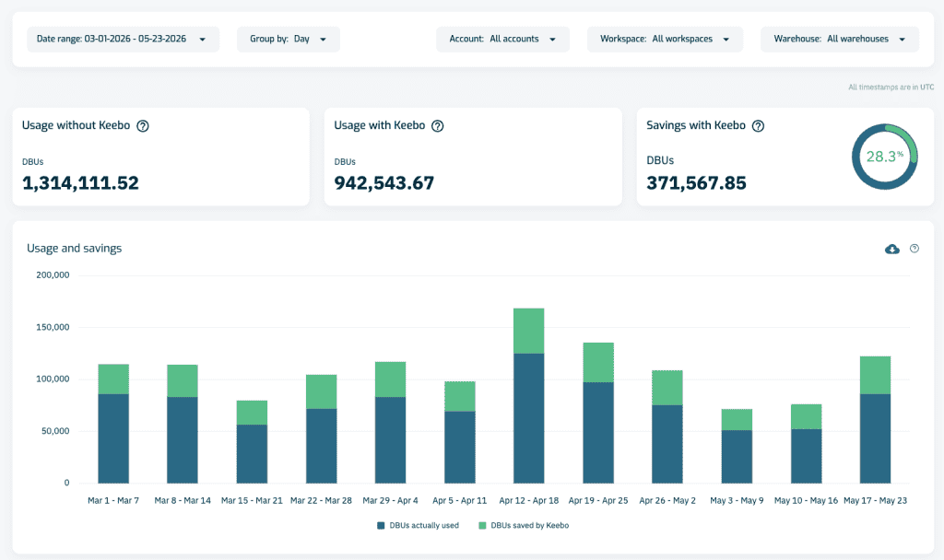
Task: Toggle the DBUs actually used legend entry
Action: 418,525
